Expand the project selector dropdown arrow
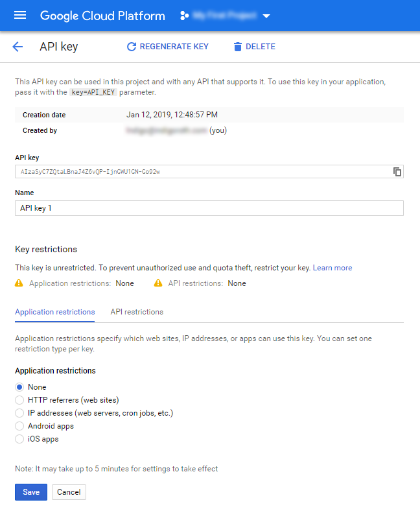Viewport: 420px width, 509px height. click(x=266, y=16)
